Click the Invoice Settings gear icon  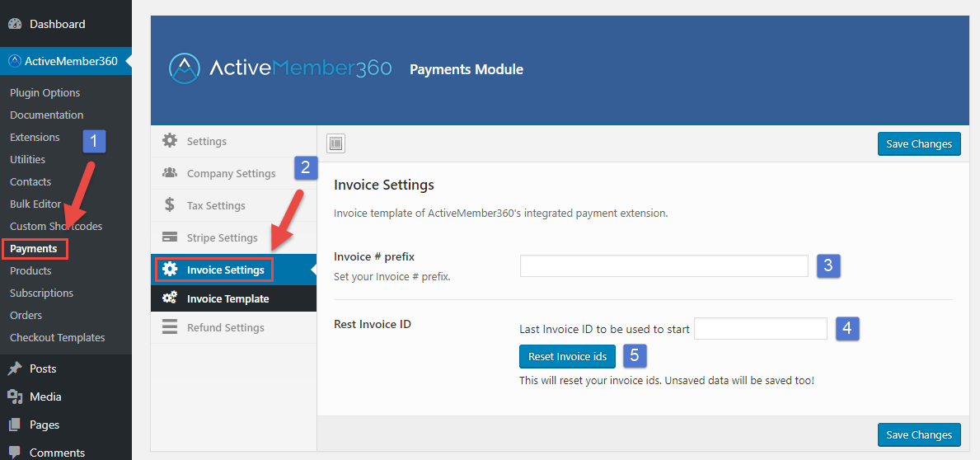point(169,270)
